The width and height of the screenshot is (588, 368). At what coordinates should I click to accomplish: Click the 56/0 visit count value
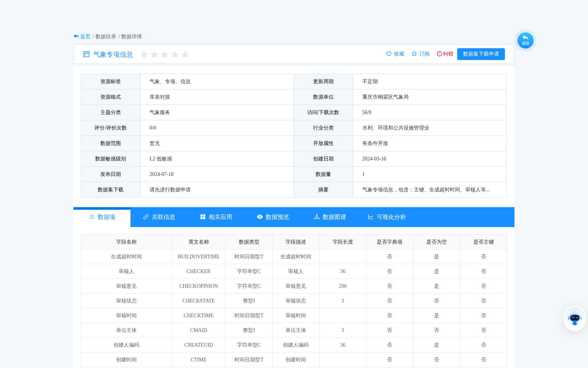coord(367,113)
